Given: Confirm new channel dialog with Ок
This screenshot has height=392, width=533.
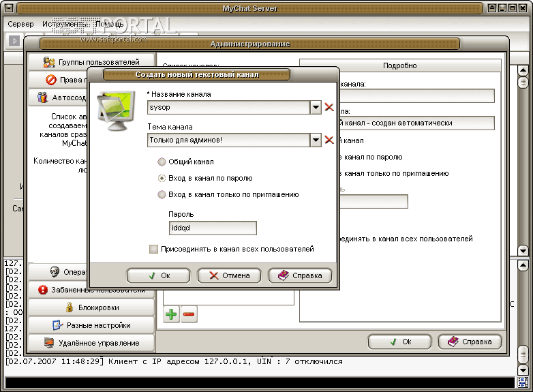Looking at the screenshot, I should (x=158, y=275).
